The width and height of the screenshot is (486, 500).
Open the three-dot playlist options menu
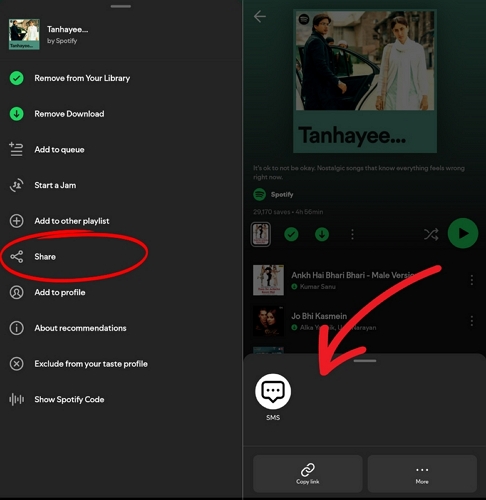pos(352,234)
